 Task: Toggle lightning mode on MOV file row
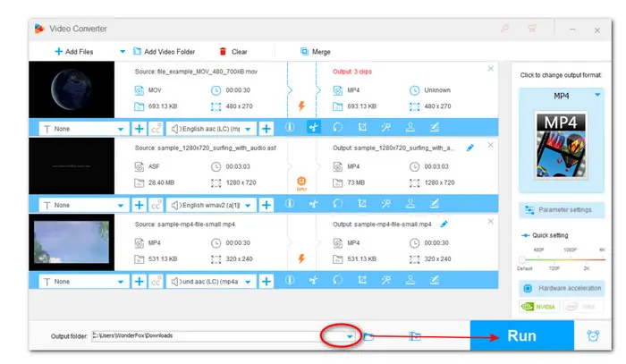(x=302, y=106)
